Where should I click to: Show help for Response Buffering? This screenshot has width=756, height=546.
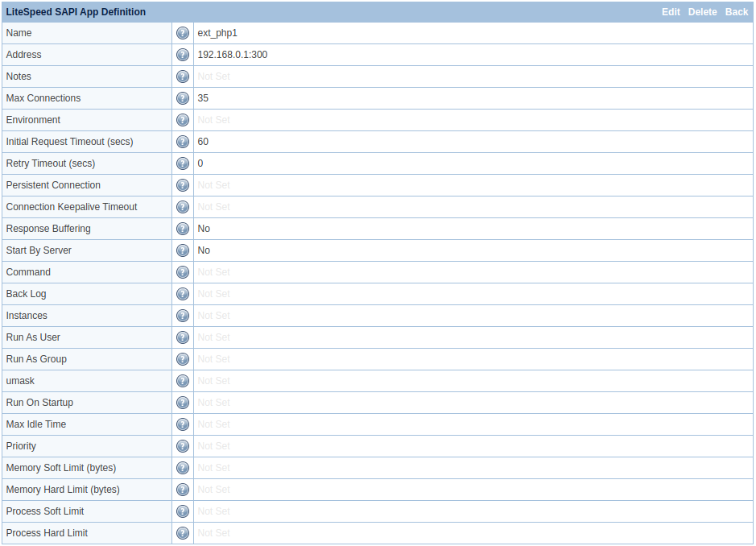(183, 229)
